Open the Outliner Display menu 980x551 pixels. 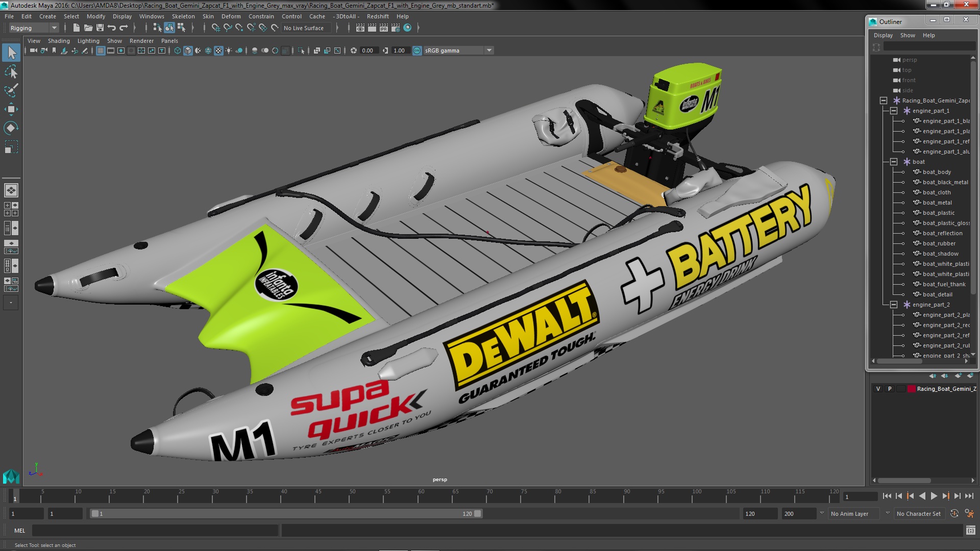click(x=883, y=35)
